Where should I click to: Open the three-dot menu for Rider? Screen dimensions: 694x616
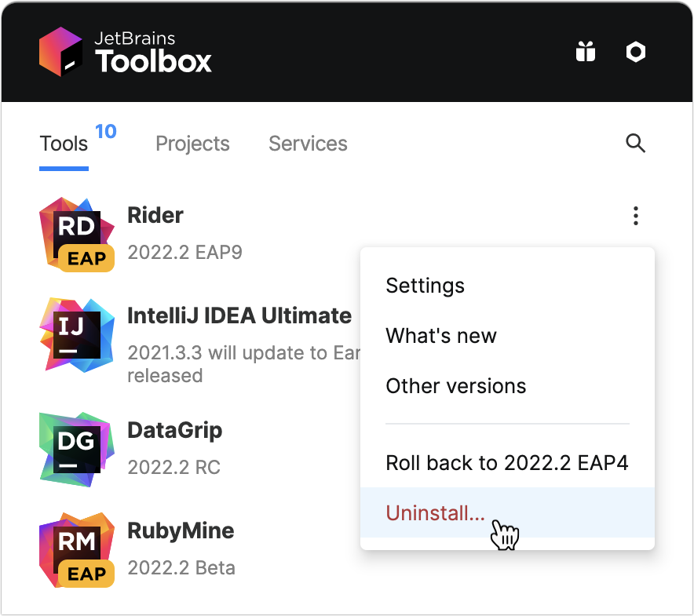tap(635, 215)
